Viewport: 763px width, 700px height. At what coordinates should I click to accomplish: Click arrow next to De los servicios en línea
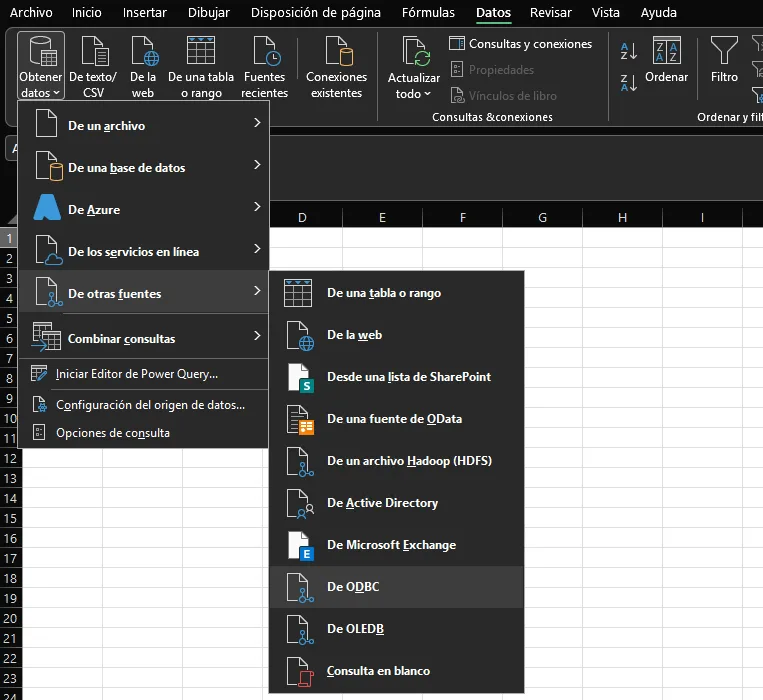pos(257,249)
